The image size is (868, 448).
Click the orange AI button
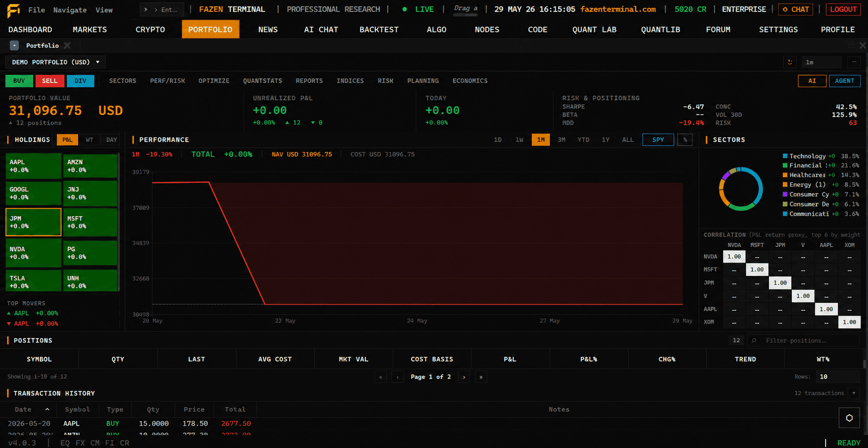(x=812, y=81)
